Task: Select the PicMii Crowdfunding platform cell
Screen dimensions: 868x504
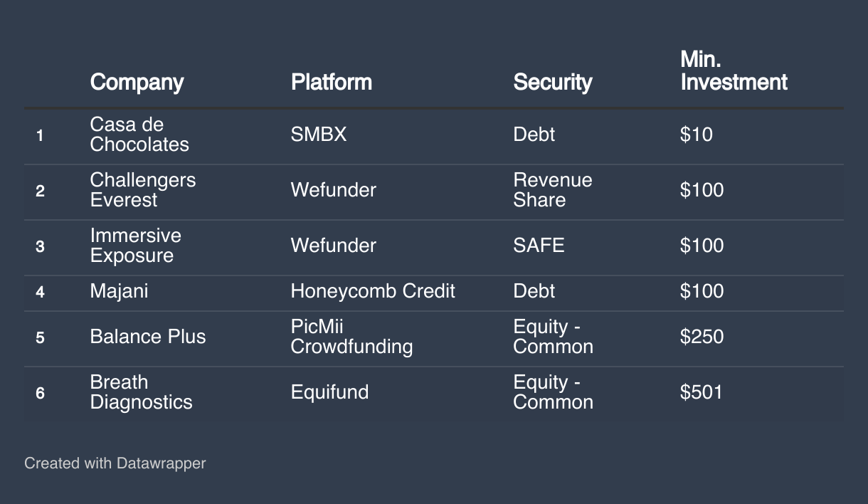Action: 351,337
